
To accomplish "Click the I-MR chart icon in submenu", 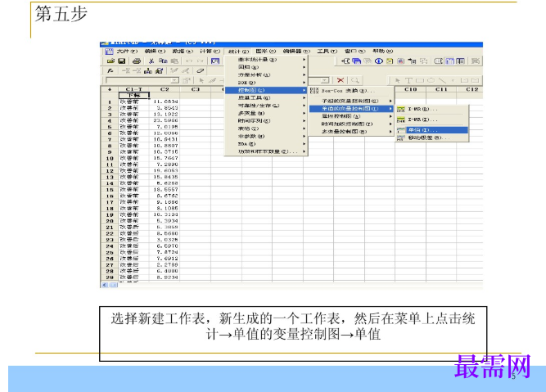I will click(x=401, y=110).
